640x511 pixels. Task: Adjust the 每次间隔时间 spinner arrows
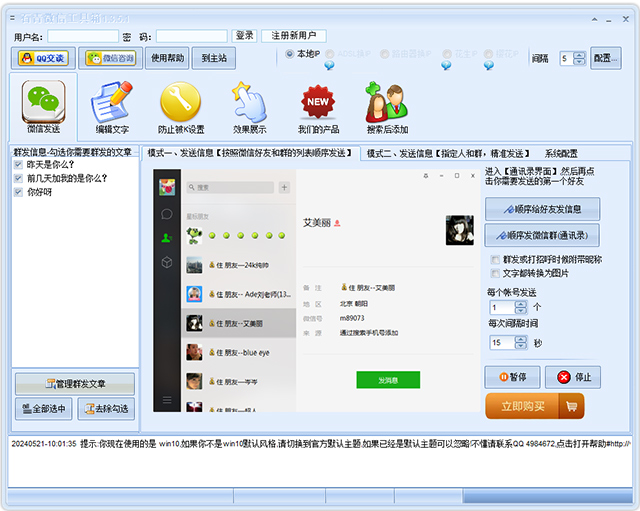coord(521,342)
